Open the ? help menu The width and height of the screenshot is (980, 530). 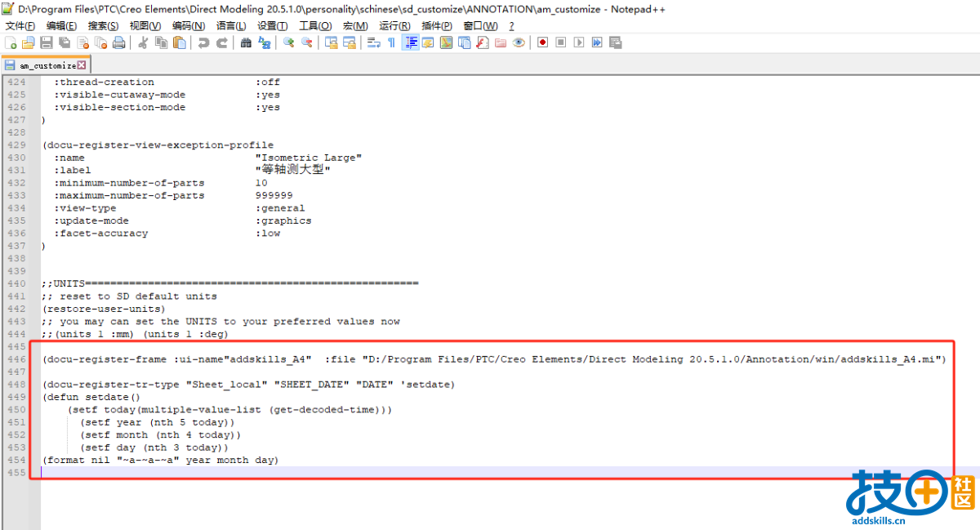tap(511, 26)
